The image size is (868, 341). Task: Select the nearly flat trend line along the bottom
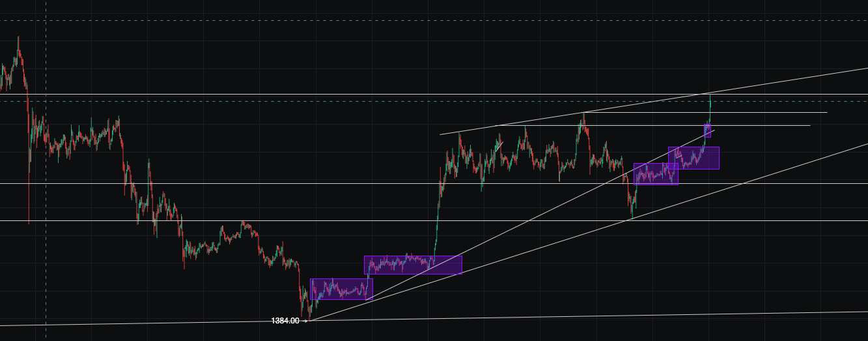point(586,316)
